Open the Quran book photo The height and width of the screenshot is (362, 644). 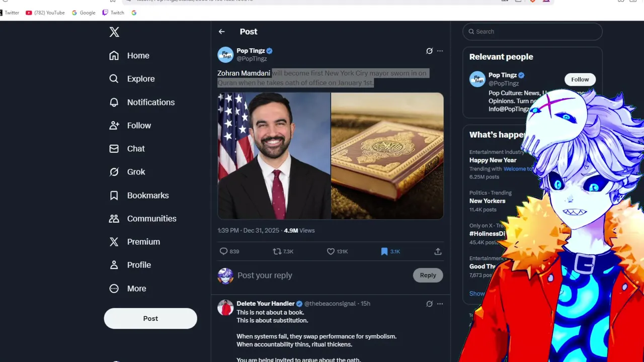(387, 156)
